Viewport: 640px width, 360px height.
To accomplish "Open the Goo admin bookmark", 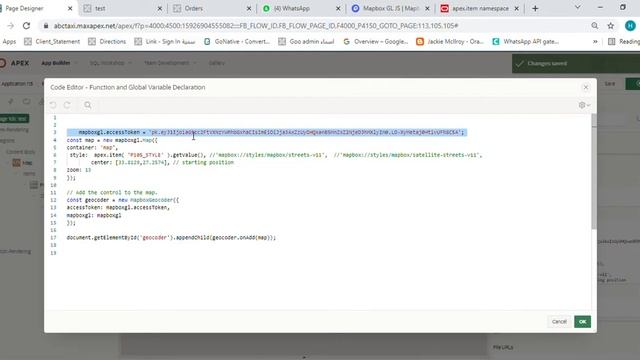I will click(x=307, y=42).
